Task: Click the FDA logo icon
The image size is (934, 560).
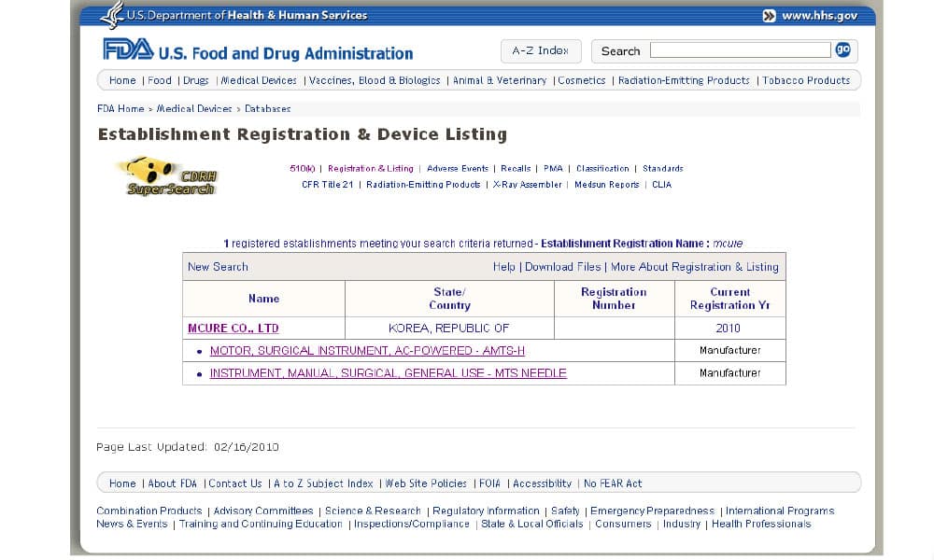Action: [128, 49]
